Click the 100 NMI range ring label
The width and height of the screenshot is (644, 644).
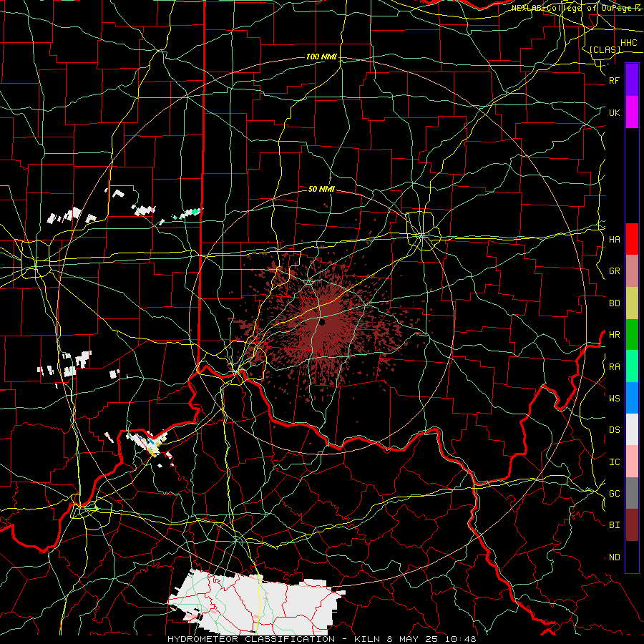click(321, 57)
